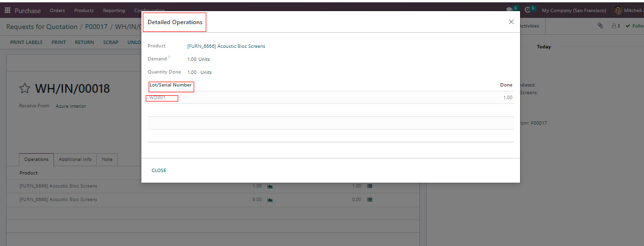Click the forecast chart icon beside 9.00
Image resolution: width=644 pixels, height=246 pixels.
click(x=270, y=200)
